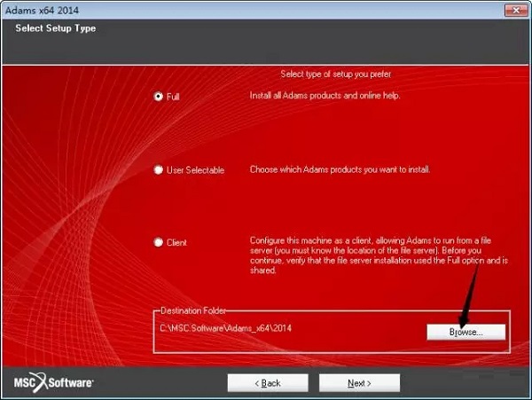Click the MSC Software logo
Viewport: 532px width, 400px height.
click(x=53, y=382)
